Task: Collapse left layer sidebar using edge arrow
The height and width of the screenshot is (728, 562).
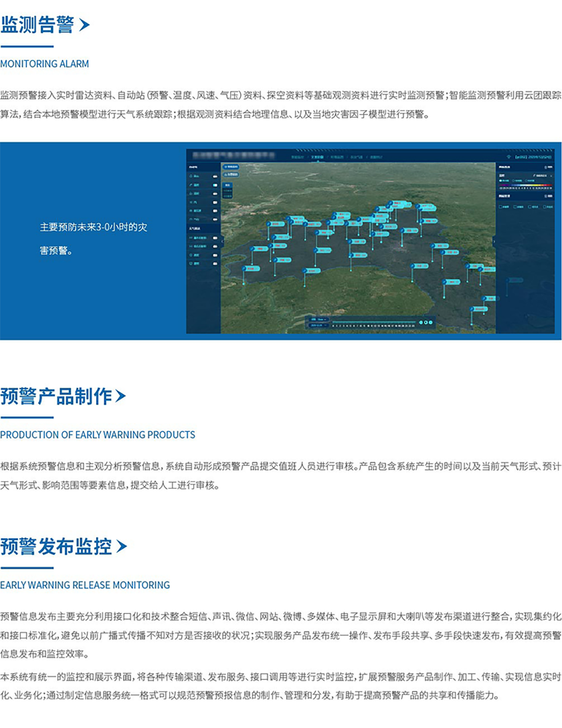Action: tap(222, 241)
